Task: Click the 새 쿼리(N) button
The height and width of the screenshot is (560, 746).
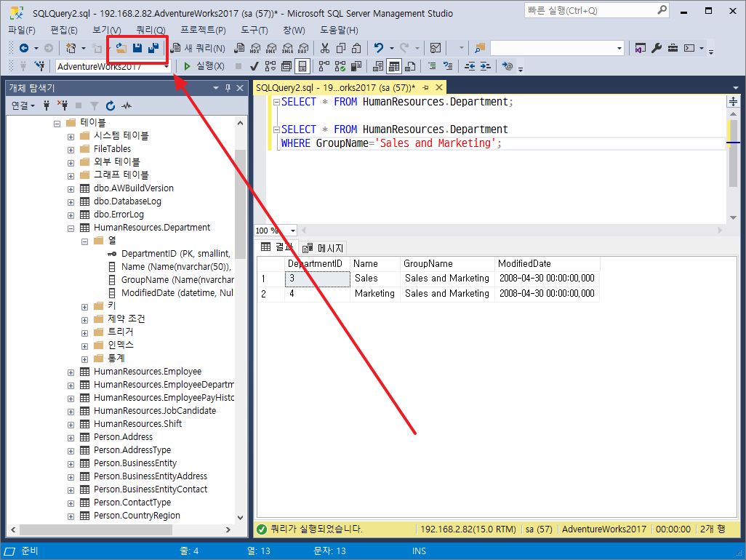Action: pyautogui.click(x=198, y=48)
